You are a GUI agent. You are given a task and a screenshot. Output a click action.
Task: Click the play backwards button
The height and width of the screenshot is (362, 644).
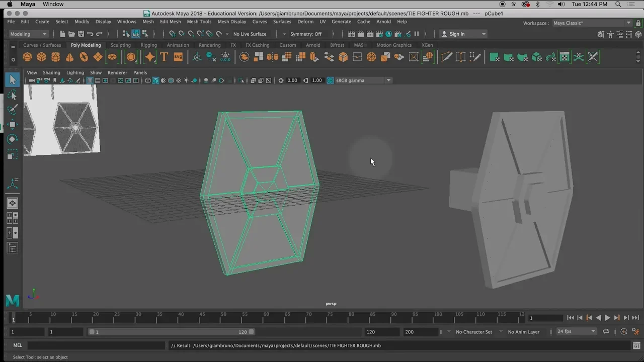[x=598, y=318]
